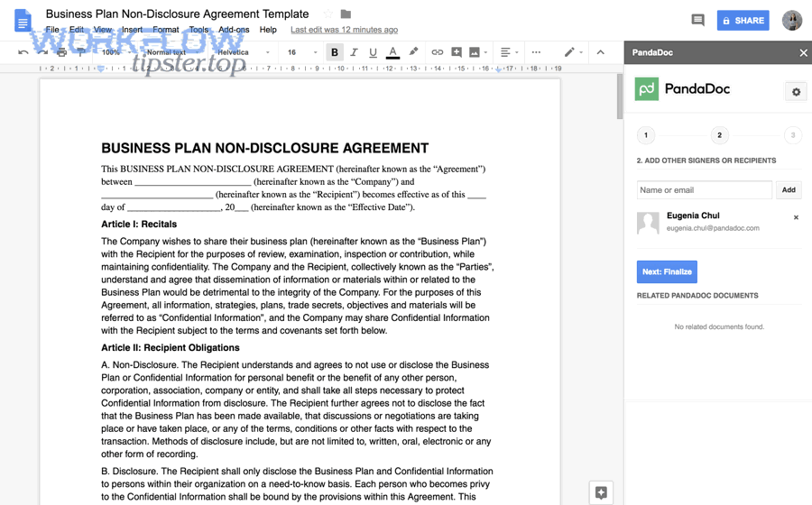Screen dimensions: 812x505
Task: Click 'No related documents found.' text
Action: 719,326
